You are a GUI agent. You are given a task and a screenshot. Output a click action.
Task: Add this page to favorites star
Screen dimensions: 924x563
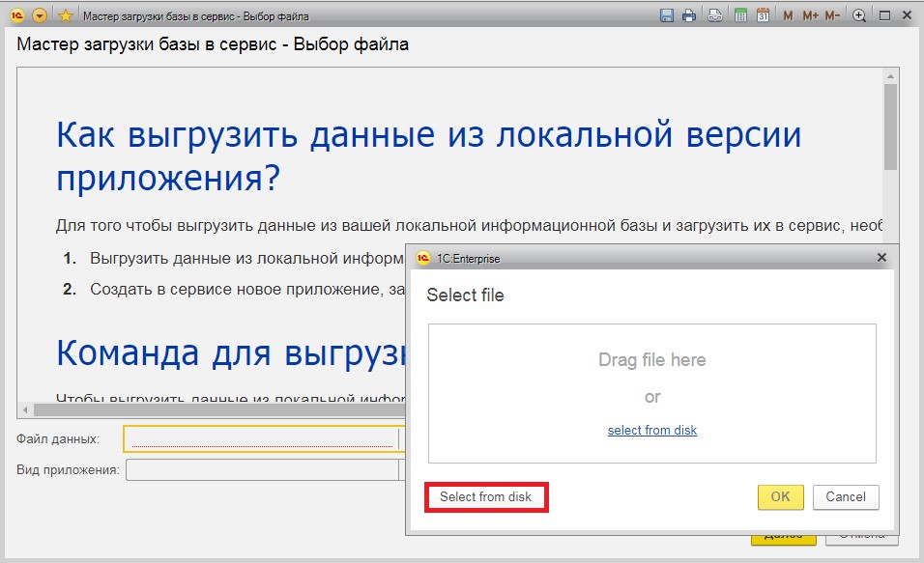coord(65,15)
